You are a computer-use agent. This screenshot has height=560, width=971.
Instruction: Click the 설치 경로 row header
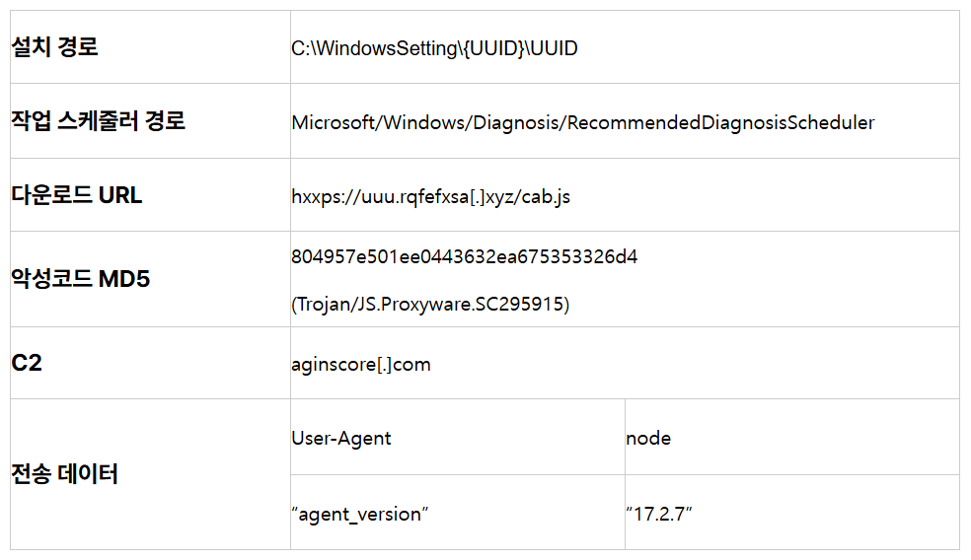pos(54,46)
